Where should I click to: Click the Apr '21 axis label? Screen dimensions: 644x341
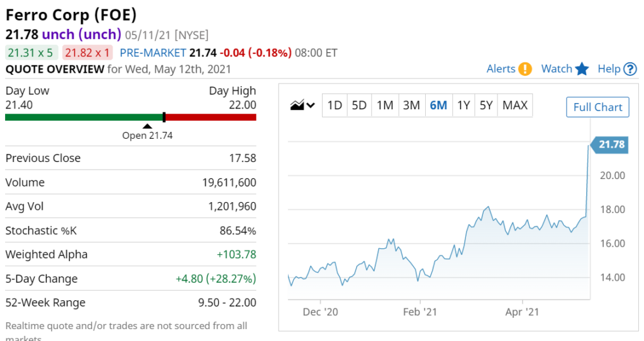(x=522, y=312)
